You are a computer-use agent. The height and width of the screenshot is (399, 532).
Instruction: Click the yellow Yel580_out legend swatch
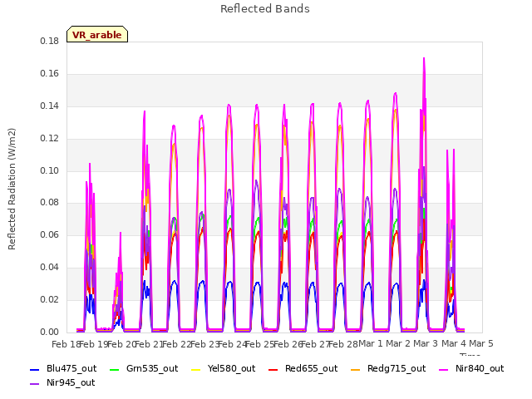coord(196,369)
